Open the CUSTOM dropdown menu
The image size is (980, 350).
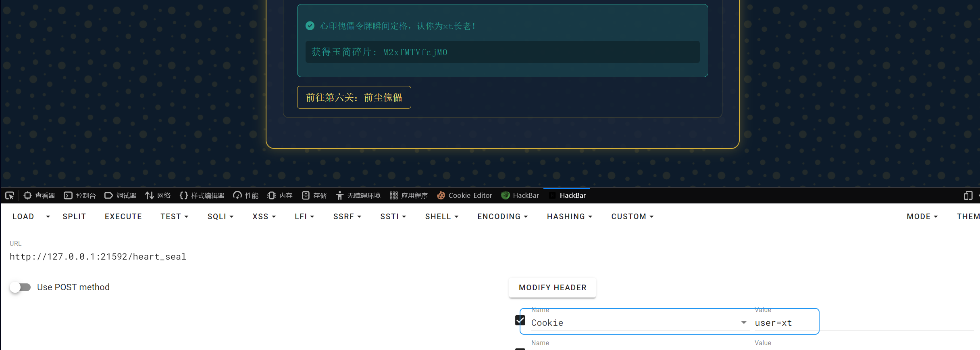pyautogui.click(x=632, y=217)
